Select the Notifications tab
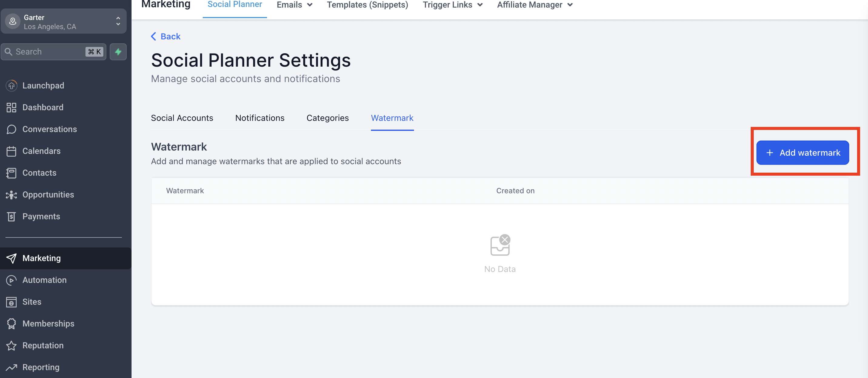Viewport: 868px width, 378px height. (259, 118)
